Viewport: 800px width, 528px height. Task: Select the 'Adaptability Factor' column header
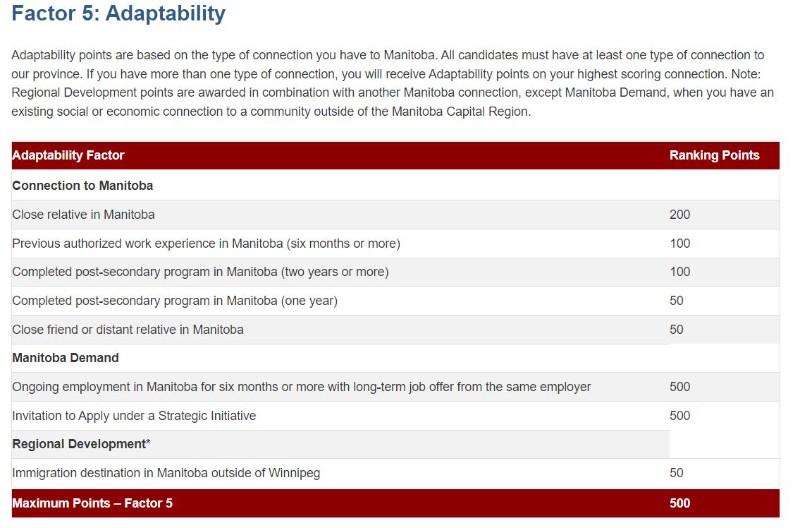68,155
